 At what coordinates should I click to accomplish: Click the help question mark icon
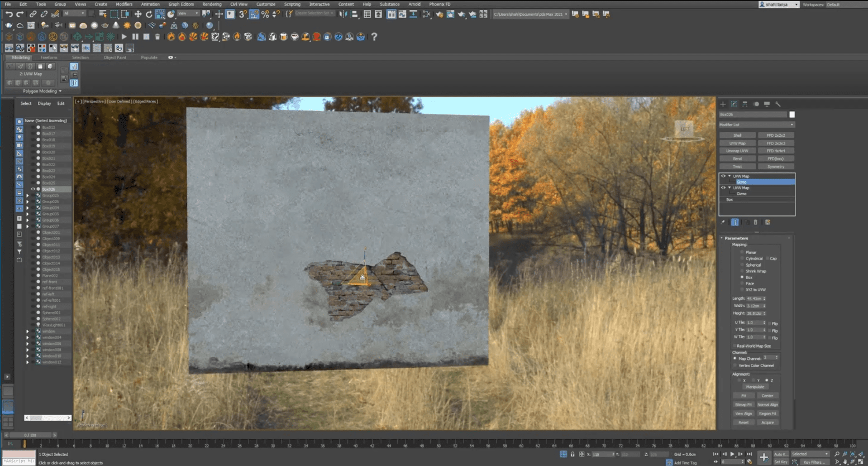pyautogui.click(x=374, y=37)
